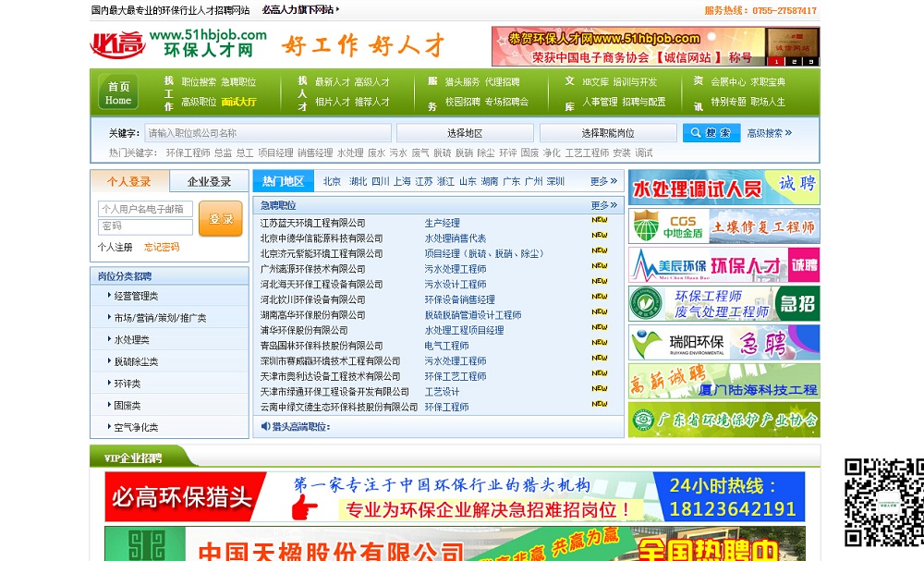Focus the 密码 password field
The height and width of the screenshot is (561, 924).
(x=145, y=226)
